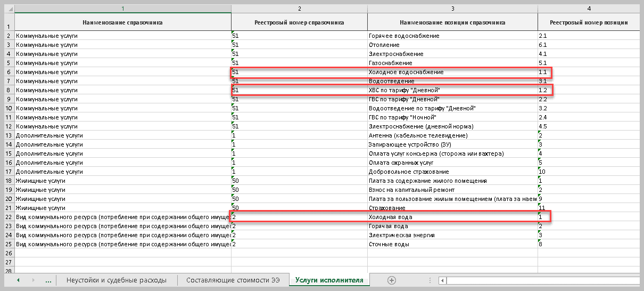Click the 'ХВС по тарифу "Дневной"' cell

point(452,90)
